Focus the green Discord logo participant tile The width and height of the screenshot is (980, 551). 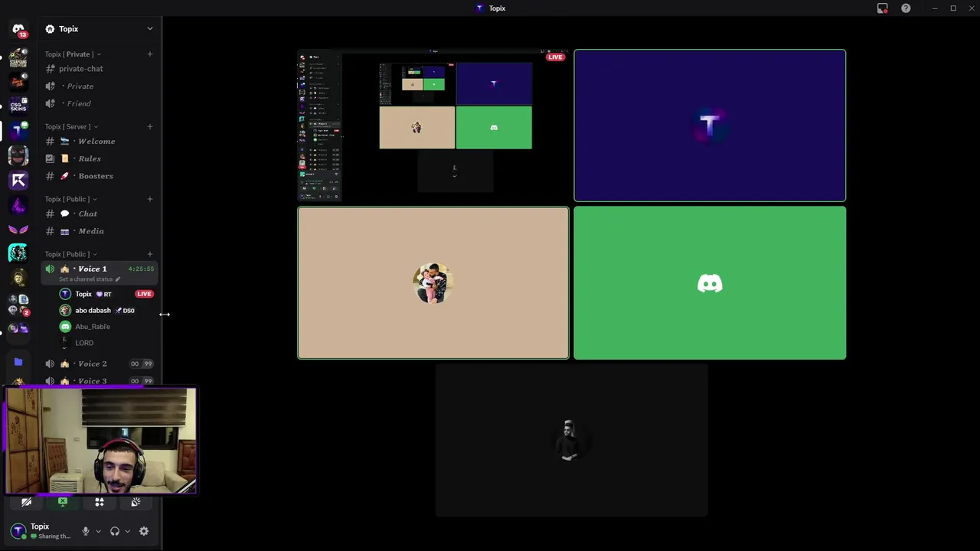click(710, 282)
